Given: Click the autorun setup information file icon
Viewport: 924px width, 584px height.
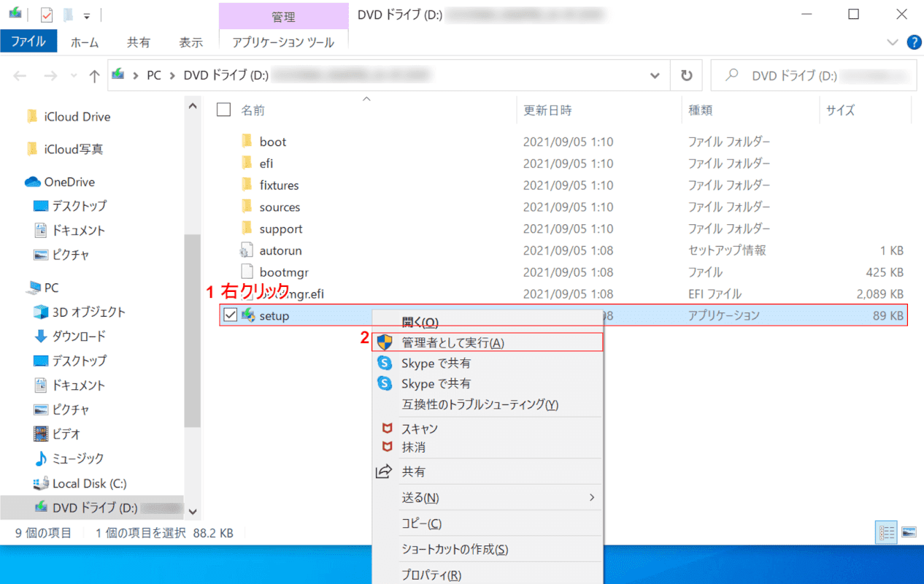Looking at the screenshot, I should [x=247, y=250].
